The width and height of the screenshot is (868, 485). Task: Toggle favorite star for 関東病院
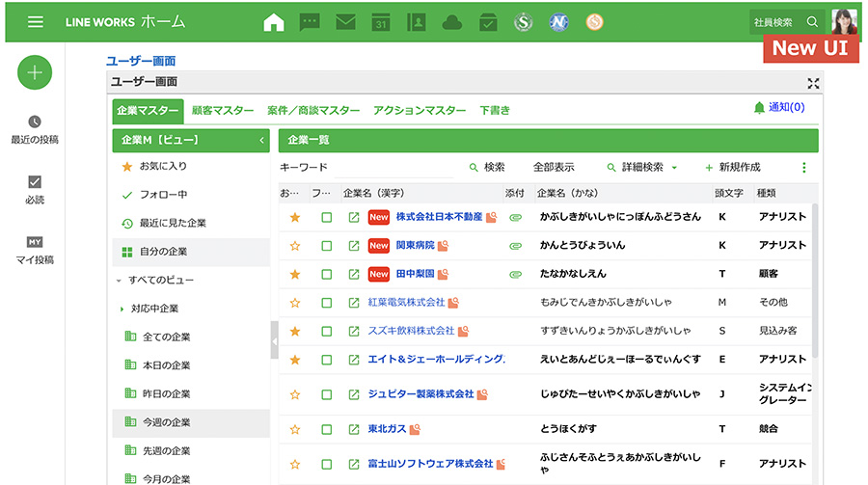click(x=295, y=246)
